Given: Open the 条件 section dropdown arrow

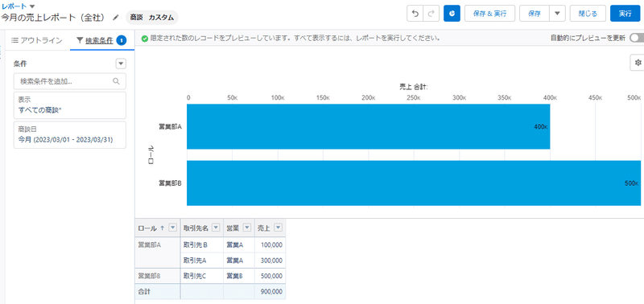Looking at the screenshot, I should tap(121, 64).
